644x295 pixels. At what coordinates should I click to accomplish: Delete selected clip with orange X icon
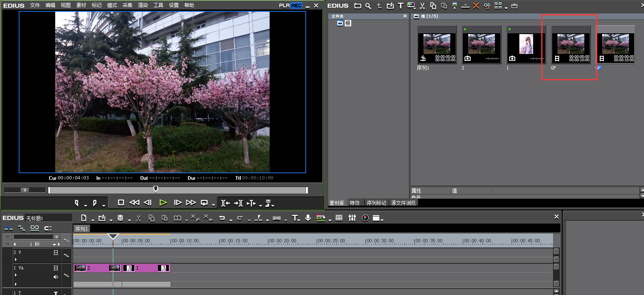click(x=476, y=6)
